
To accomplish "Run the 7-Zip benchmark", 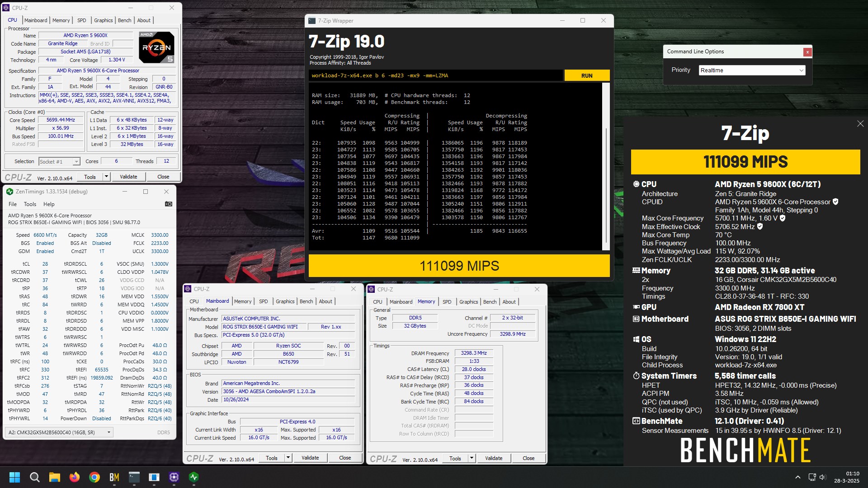I will (587, 75).
